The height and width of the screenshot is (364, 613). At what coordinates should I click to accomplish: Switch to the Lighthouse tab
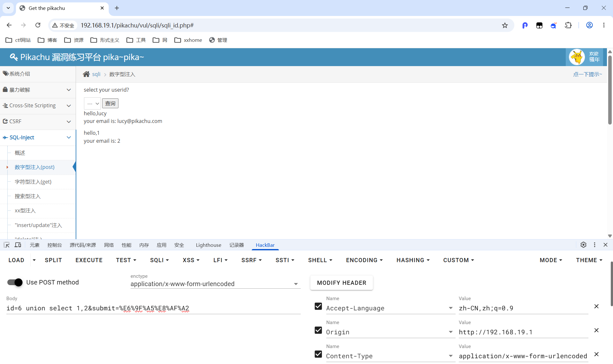[208, 245]
